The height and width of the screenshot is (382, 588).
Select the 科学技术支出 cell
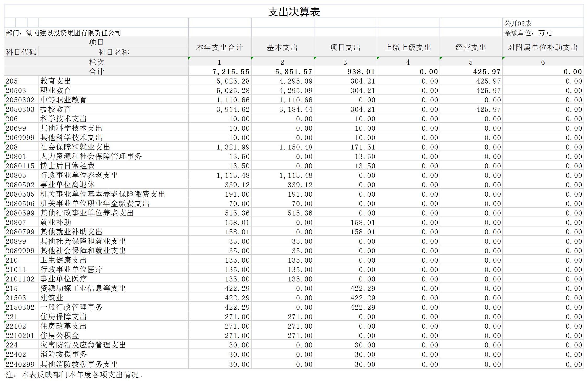pos(113,119)
